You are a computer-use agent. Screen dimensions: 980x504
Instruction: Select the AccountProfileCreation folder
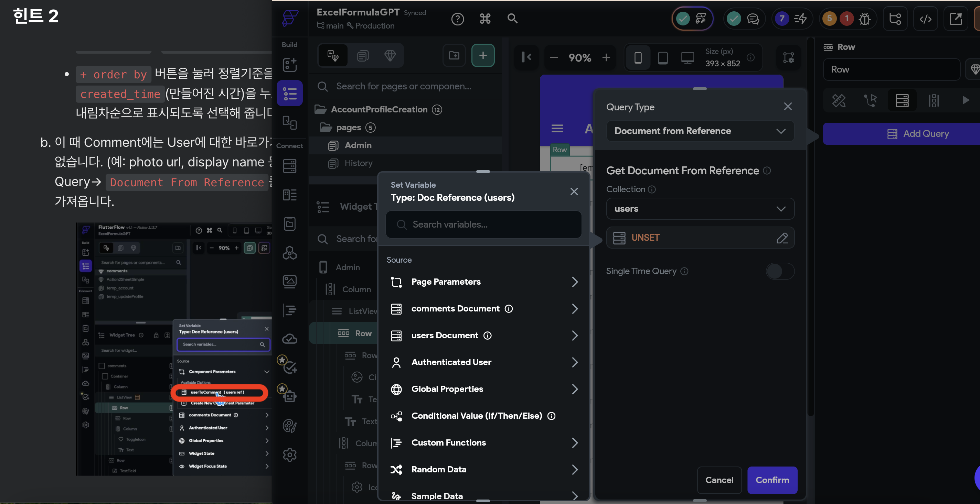point(405,110)
